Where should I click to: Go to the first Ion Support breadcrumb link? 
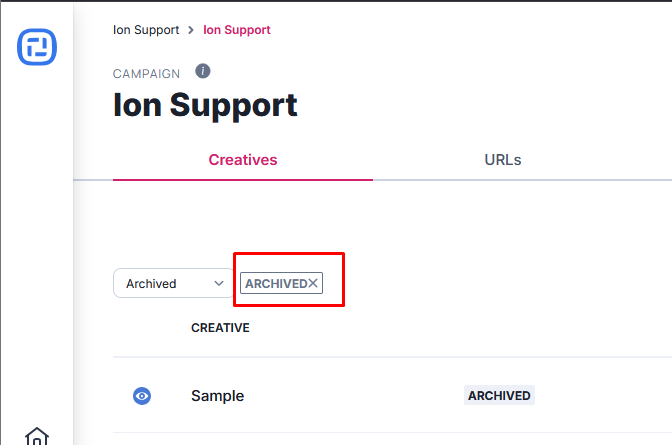click(146, 30)
